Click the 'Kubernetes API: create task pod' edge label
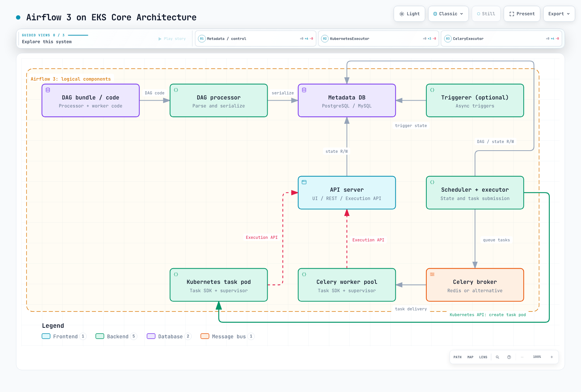581x392 pixels. (488, 315)
